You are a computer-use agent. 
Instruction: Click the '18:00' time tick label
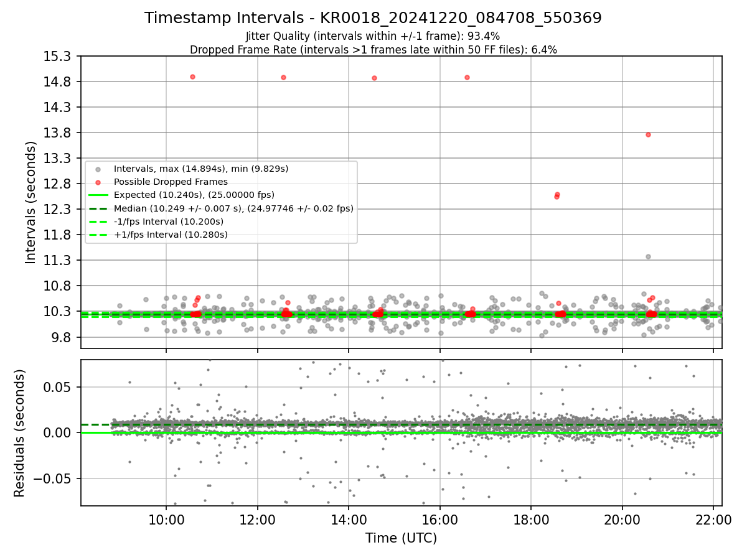[531, 520]
